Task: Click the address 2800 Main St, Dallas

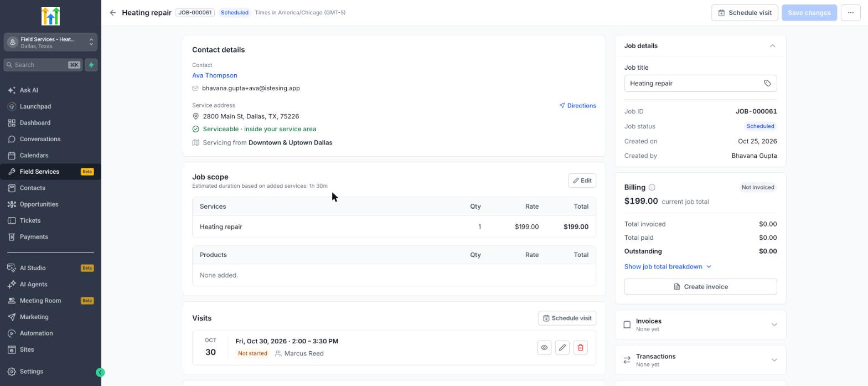Action: click(251, 116)
